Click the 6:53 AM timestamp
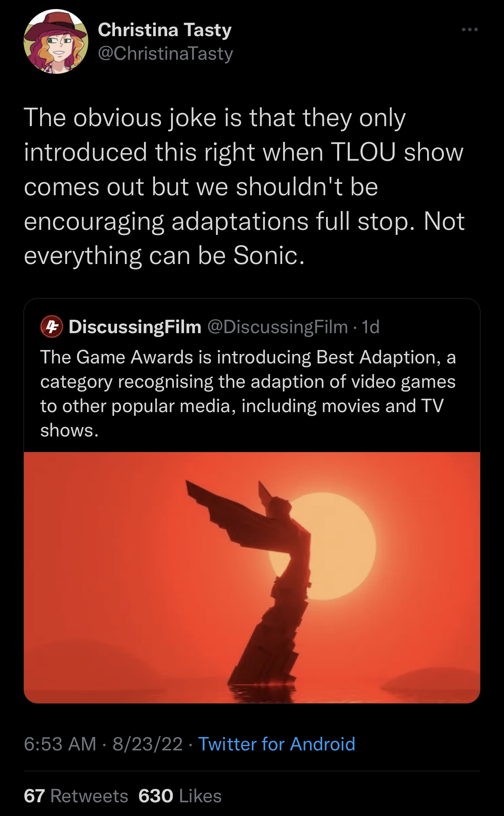504x816 pixels. pyautogui.click(x=60, y=744)
